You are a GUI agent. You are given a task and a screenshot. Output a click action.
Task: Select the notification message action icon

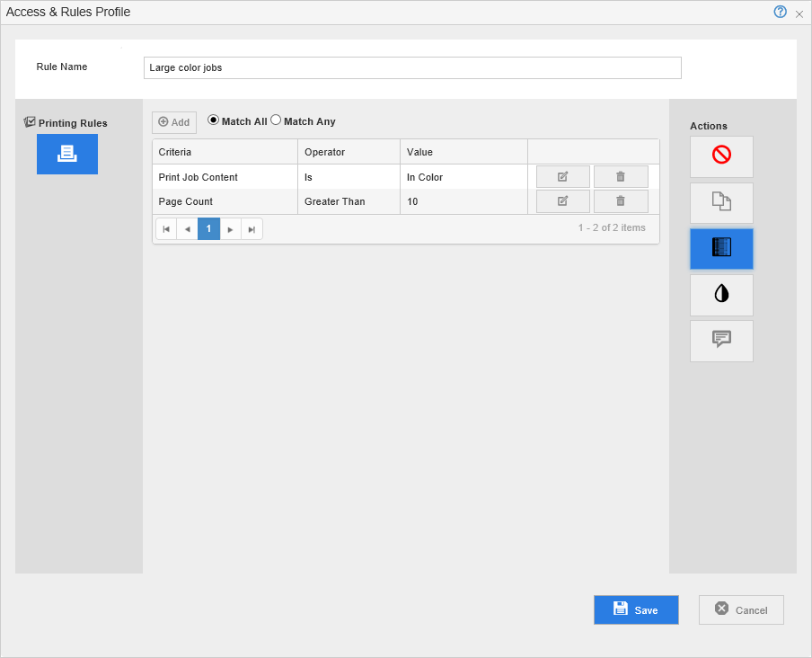(721, 341)
